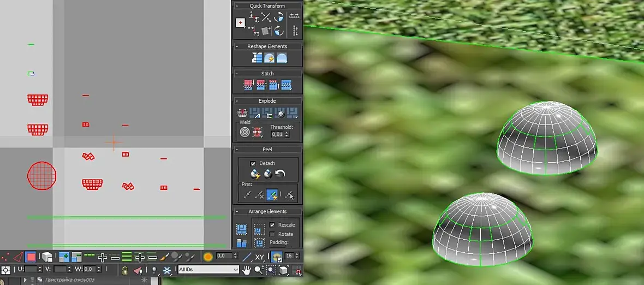Click the Reset Peel curved arrow icon
This screenshot has height=285, width=644.
[280, 174]
